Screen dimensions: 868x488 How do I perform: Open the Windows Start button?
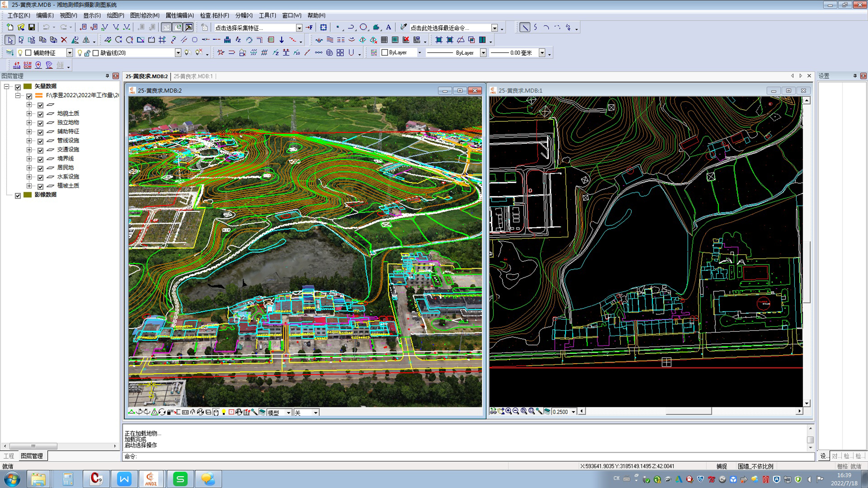[x=12, y=479]
